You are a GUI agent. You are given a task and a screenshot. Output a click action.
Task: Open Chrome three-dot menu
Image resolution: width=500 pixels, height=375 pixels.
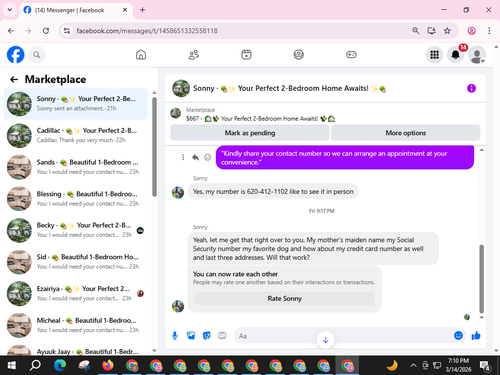(x=489, y=31)
